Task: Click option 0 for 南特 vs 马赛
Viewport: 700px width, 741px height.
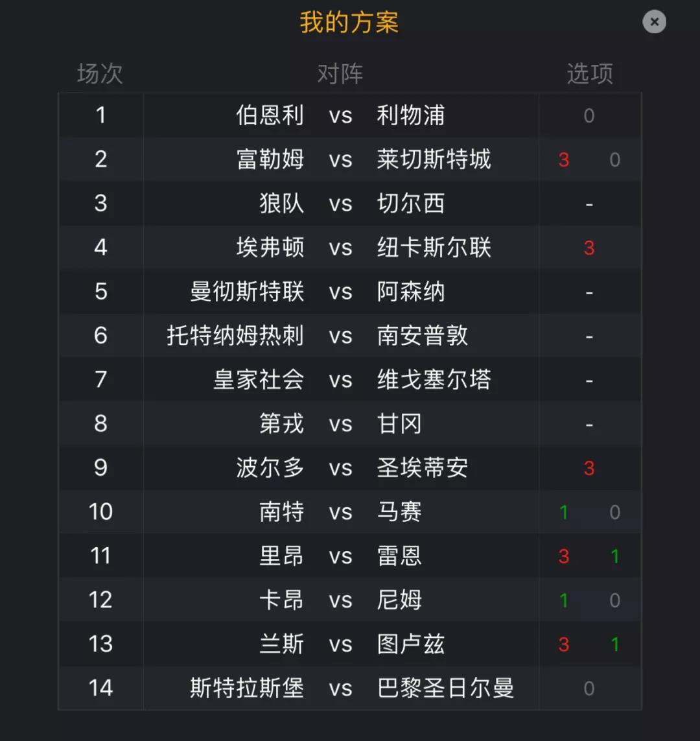Action: pyautogui.click(x=614, y=512)
